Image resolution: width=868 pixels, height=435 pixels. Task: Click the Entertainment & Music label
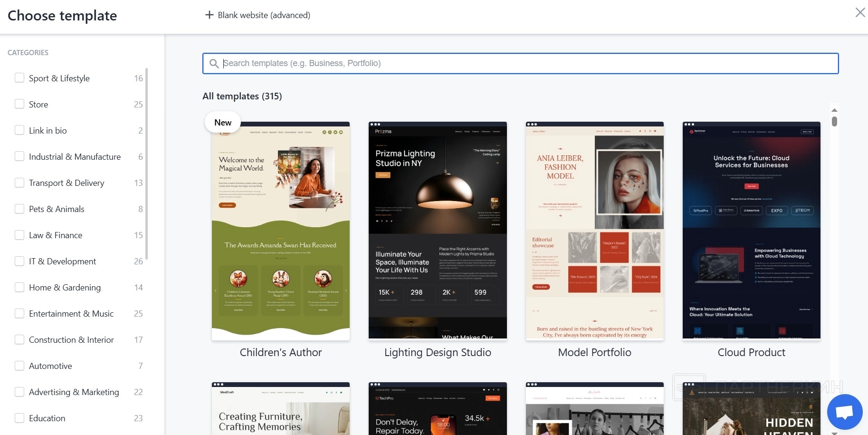tap(71, 314)
